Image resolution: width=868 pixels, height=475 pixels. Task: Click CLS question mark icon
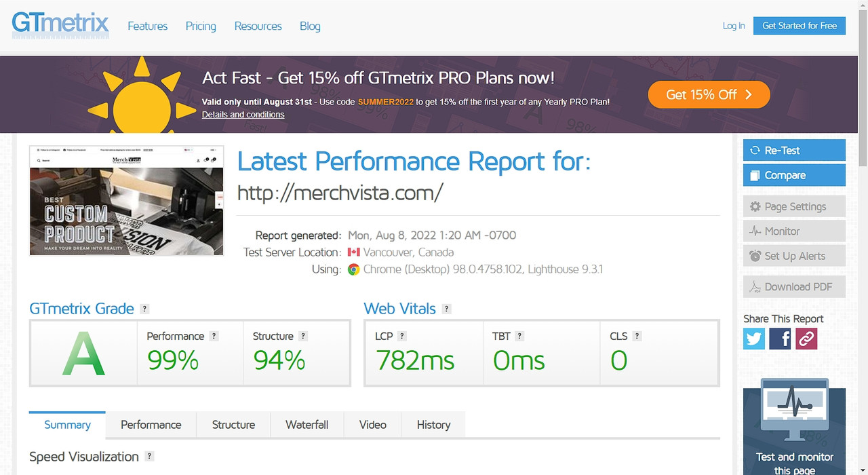click(637, 336)
